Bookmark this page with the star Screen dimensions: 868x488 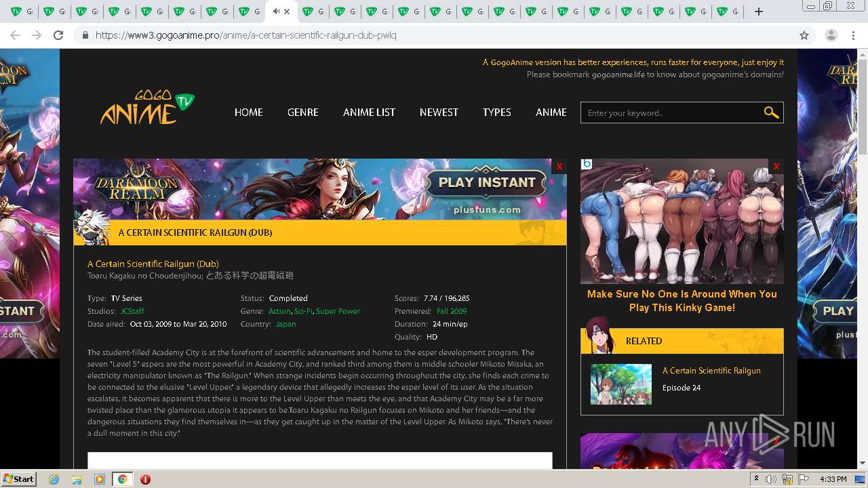[804, 35]
